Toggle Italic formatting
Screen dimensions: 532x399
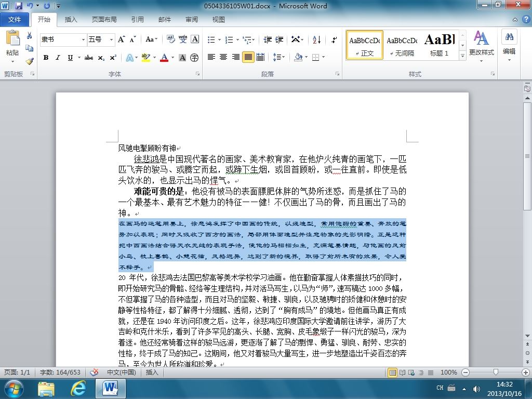coord(58,58)
